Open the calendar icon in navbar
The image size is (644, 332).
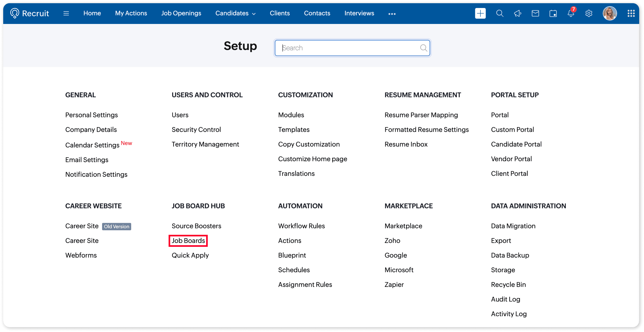click(x=553, y=13)
